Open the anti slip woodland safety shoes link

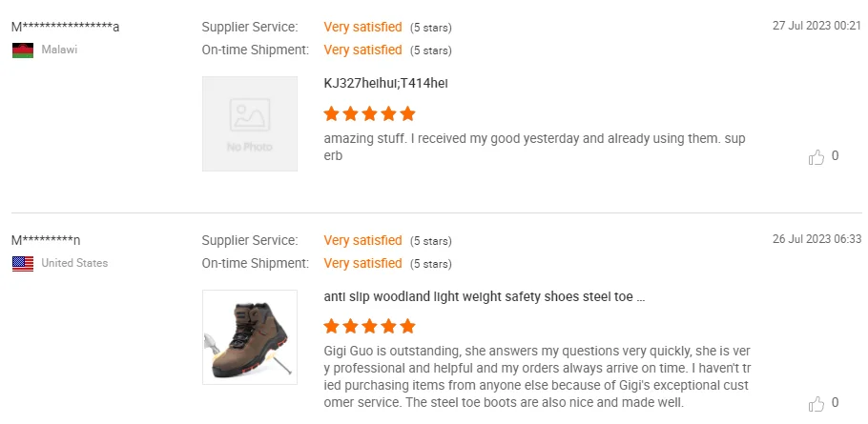[485, 297]
